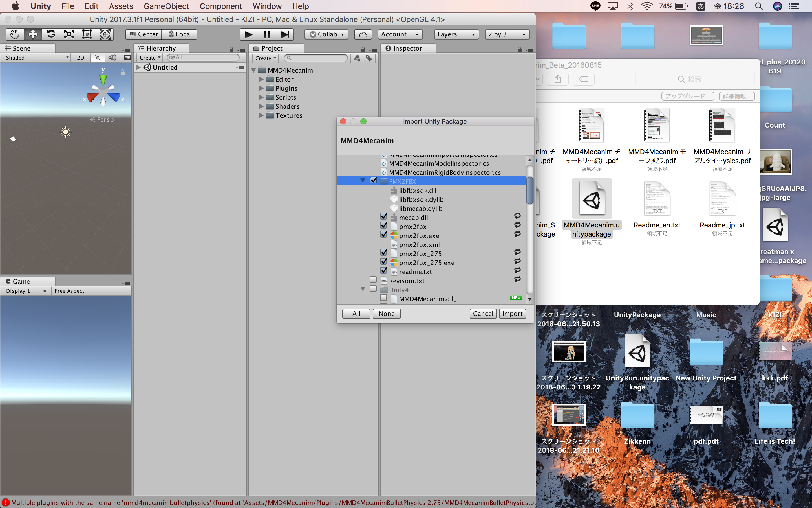Open the Assets menu
812x508 pixels.
(121, 6)
